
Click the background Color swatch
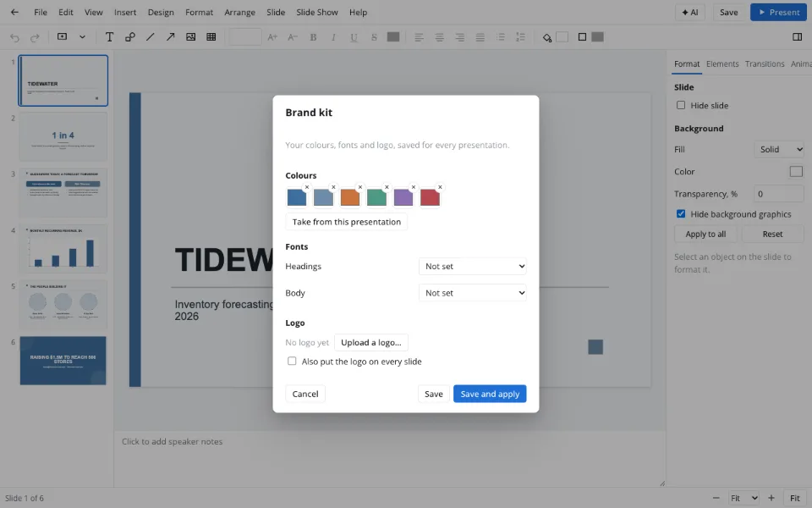(796, 172)
